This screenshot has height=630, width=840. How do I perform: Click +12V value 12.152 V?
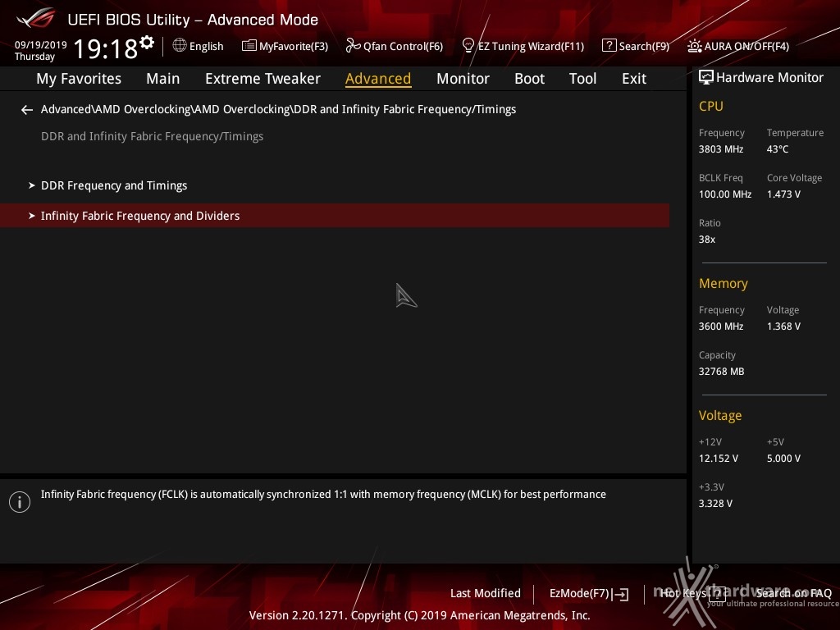(x=719, y=459)
